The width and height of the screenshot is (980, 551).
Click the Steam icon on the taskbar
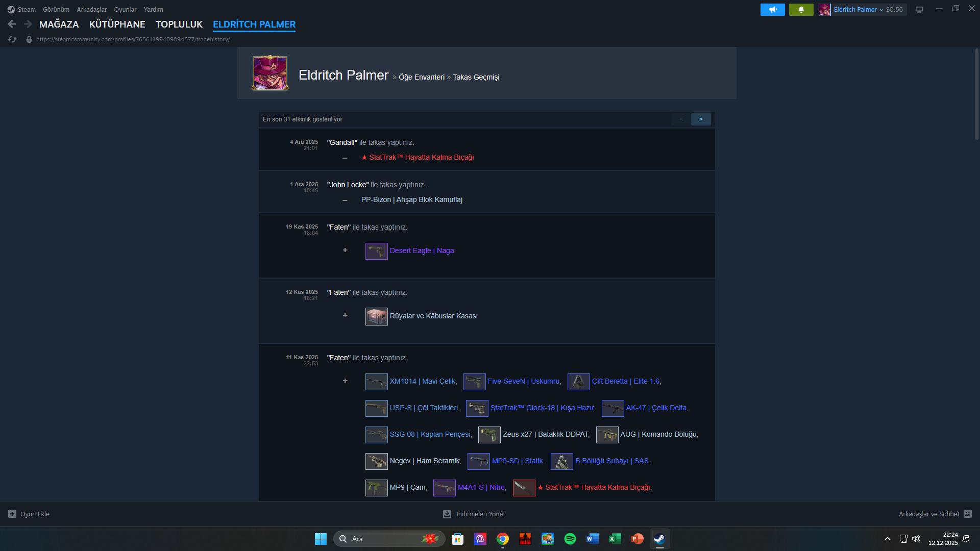pyautogui.click(x=660, y=539)
